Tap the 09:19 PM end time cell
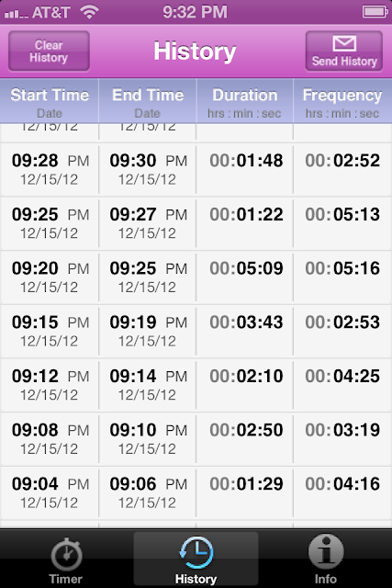 tap(148, 331)
